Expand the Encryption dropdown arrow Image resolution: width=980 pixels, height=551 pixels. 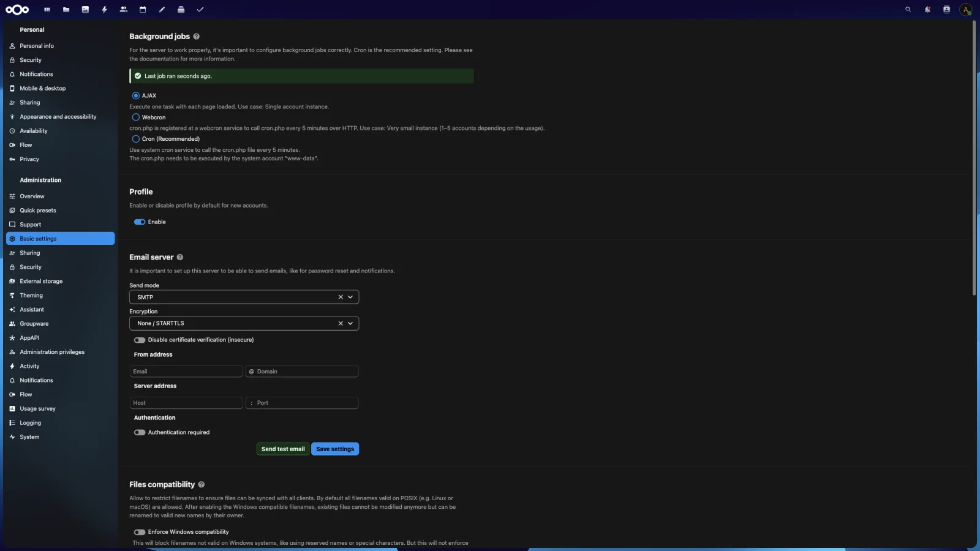[x=350, y=323]
